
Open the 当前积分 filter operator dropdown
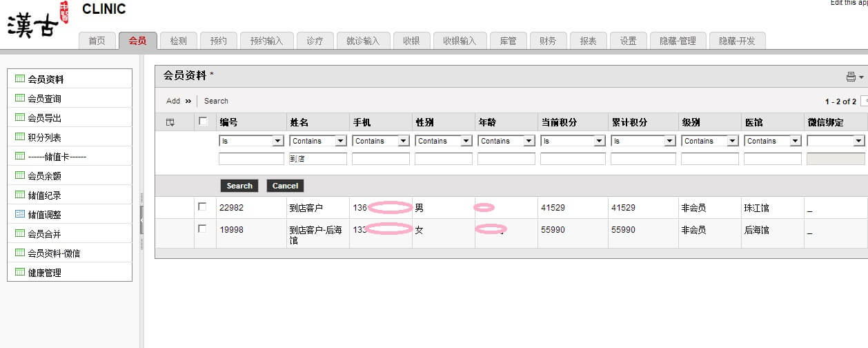coord(573,141)
